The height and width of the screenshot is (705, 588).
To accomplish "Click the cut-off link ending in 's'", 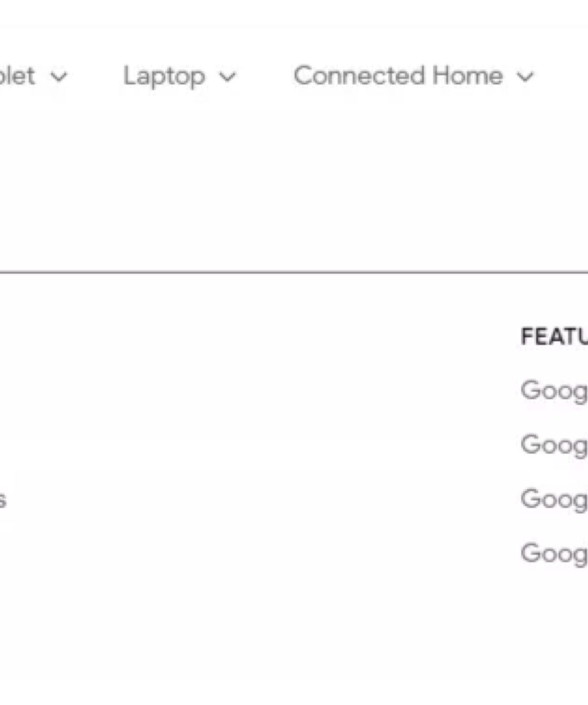I will (3, 500).
